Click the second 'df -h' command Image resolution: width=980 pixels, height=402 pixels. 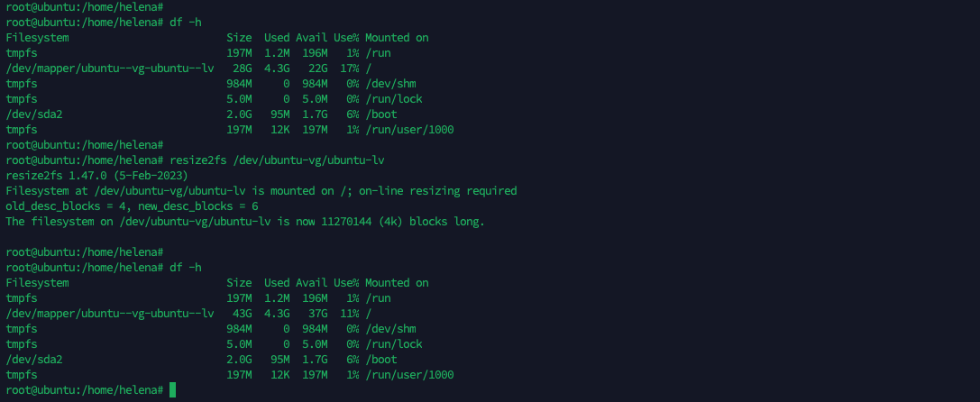185,268
